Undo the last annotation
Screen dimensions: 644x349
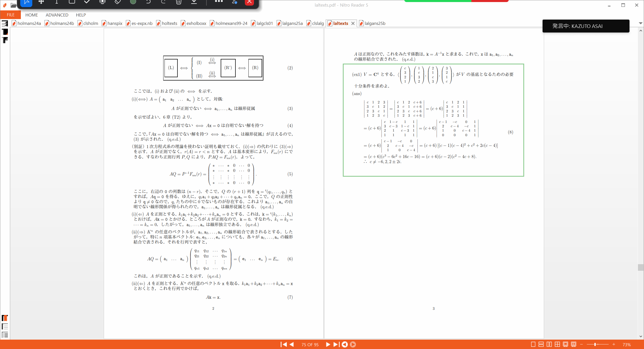point(148,2)
